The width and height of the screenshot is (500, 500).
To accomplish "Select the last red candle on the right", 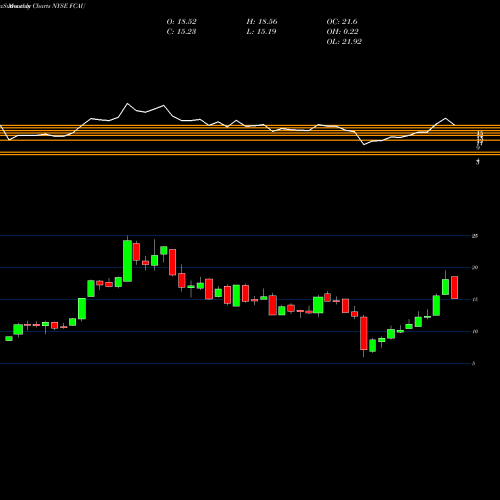I will coord(455,287).
